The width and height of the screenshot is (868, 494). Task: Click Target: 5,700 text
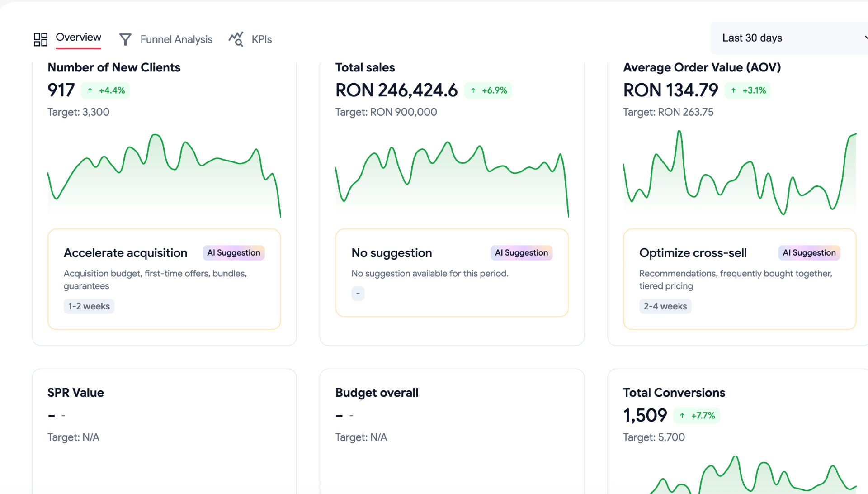654,437
